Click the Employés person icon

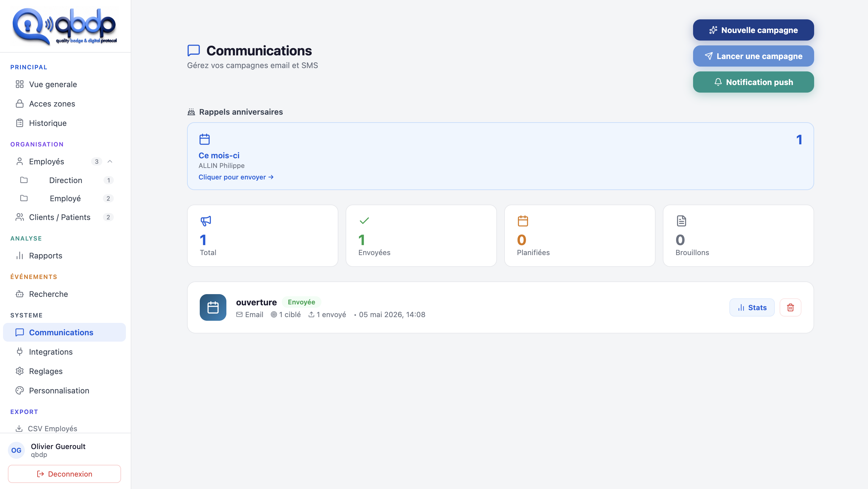pyautogui.click(x=20, y=161)
